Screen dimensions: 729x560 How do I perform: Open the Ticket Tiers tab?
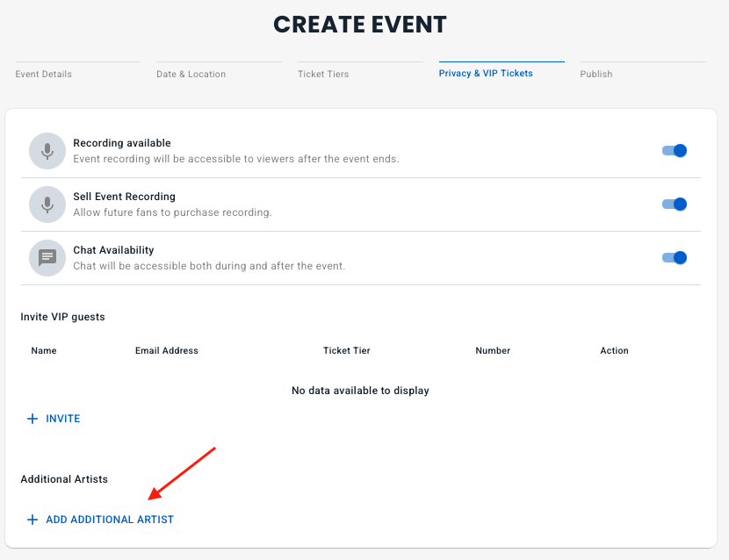323,74
